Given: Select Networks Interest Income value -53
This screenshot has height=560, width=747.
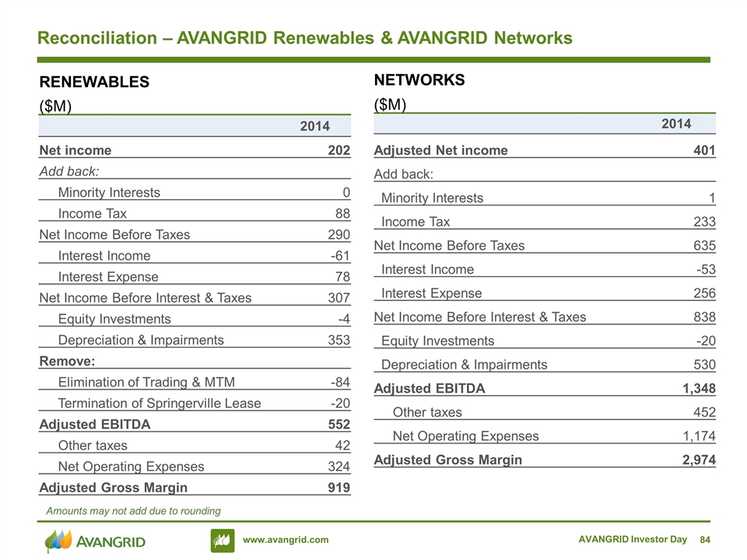Looking at the screenshot, I should pyautogui.click(x=706, y=270).
